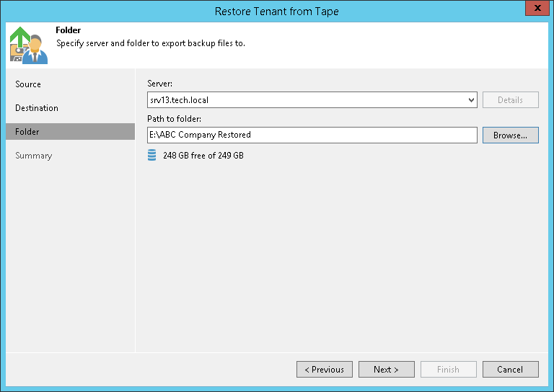Browse for a destination folder
The image size is (554, 392).
click(x=510, y=135)
